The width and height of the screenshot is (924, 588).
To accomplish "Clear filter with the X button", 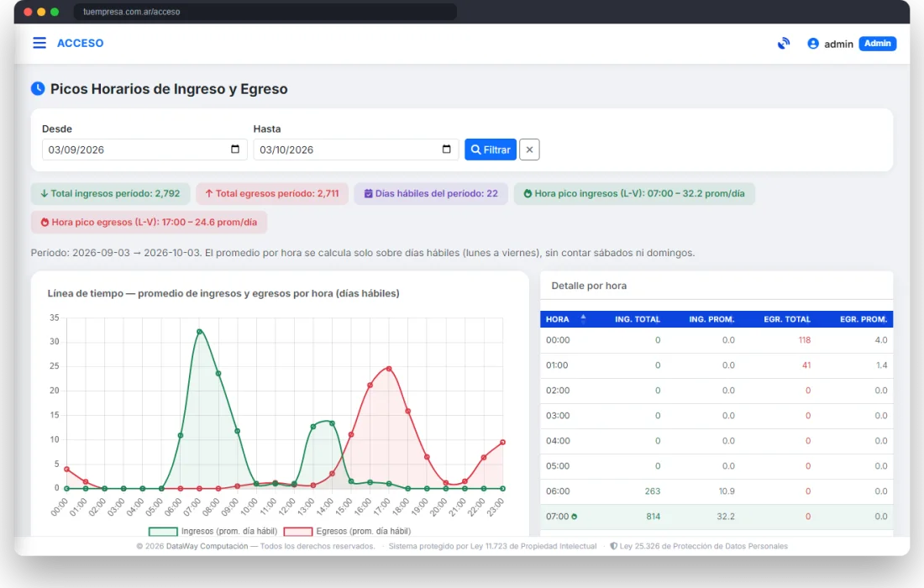I will 529,150.
